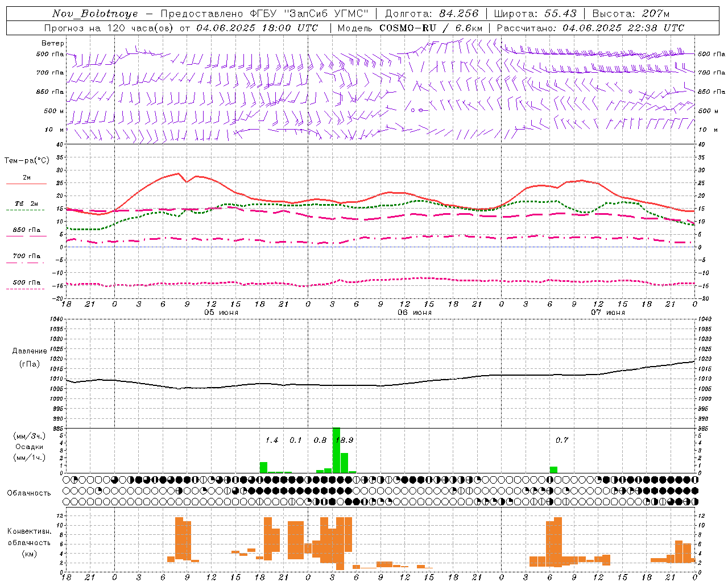
Task: Click the 06 июня date label
Action: tap(415, 312)
